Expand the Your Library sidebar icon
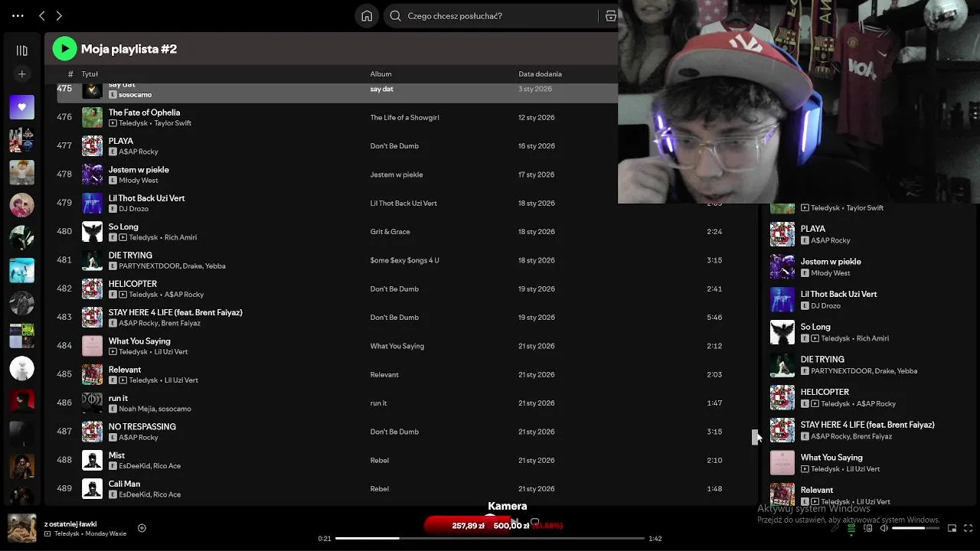 (x=21, y=51)
